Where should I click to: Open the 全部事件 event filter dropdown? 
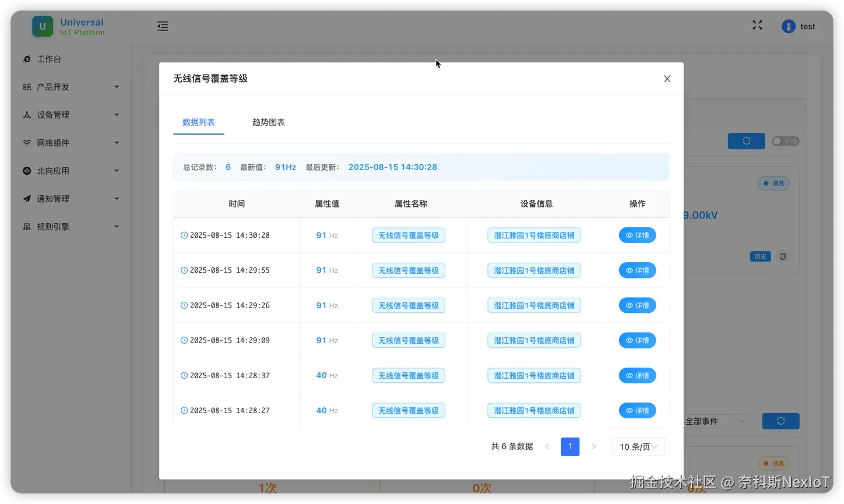(716, 421)
